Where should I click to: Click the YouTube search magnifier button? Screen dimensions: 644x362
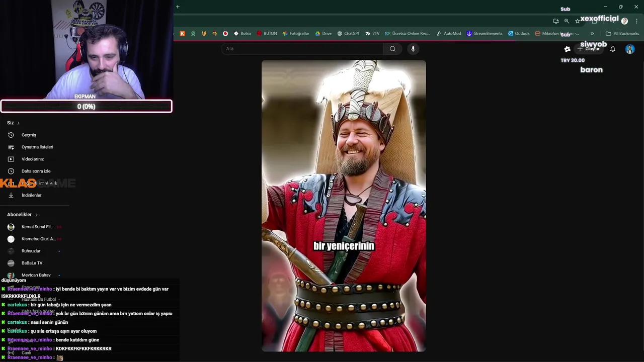392,49
